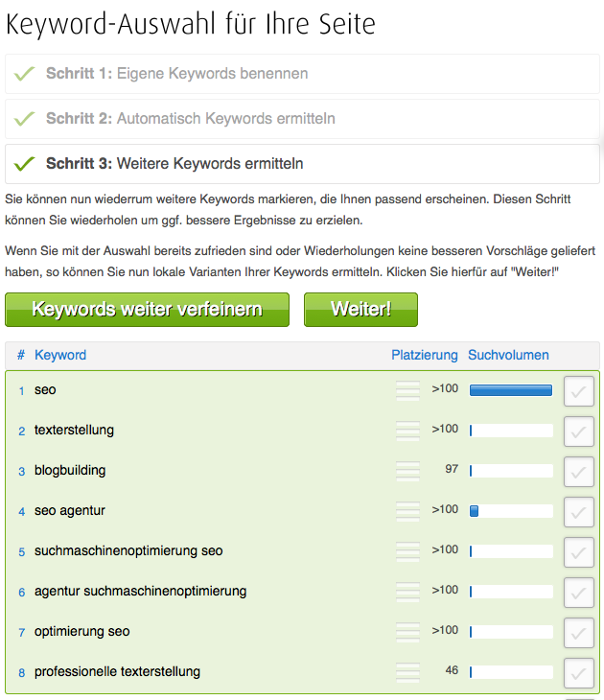Click the search volume bar for seo
604x700 pixels.
[511, 390]
